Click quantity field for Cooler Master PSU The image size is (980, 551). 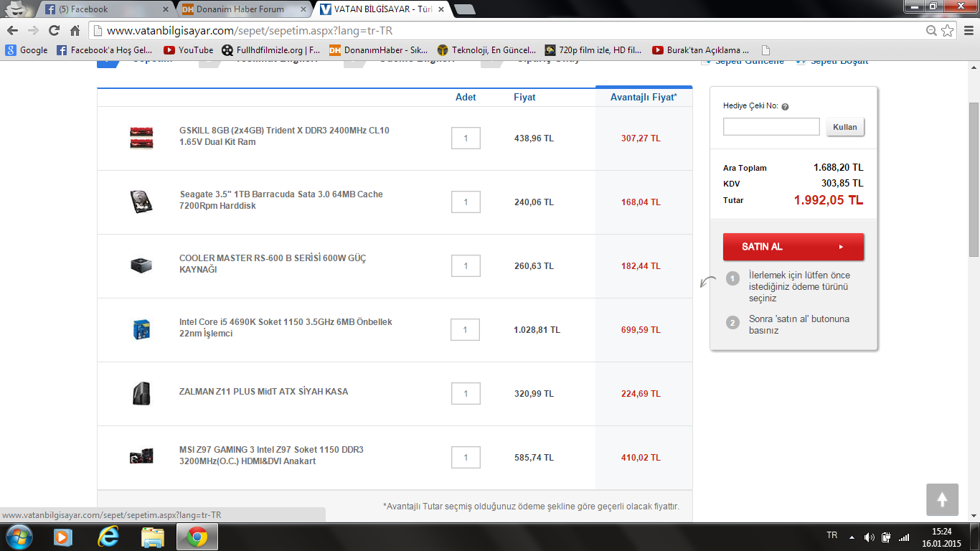pos(466,266)
